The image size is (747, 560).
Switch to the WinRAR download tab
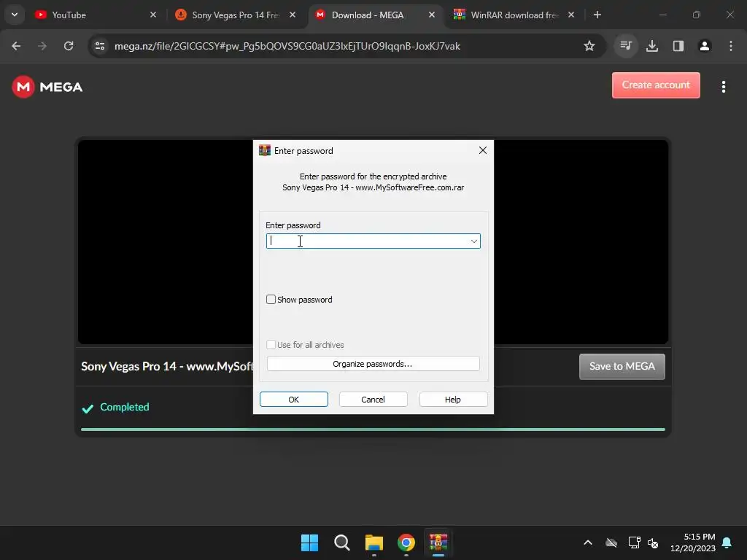pyautogui.click(x=514, y=15)
